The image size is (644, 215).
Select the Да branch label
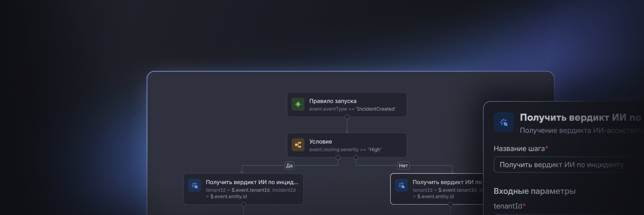coord(289,166)
